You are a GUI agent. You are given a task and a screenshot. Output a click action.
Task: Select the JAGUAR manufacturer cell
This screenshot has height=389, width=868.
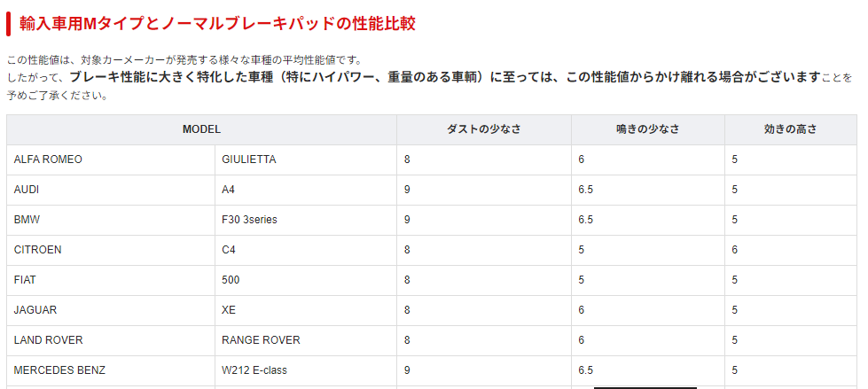click(35, 310)
